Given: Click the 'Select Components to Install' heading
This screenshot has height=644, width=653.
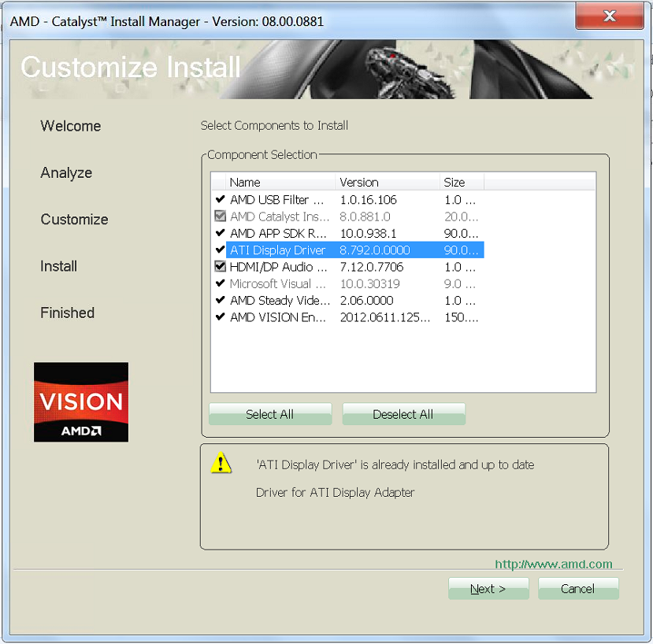Looking at the screenshot, I should (x=274, y=125).
